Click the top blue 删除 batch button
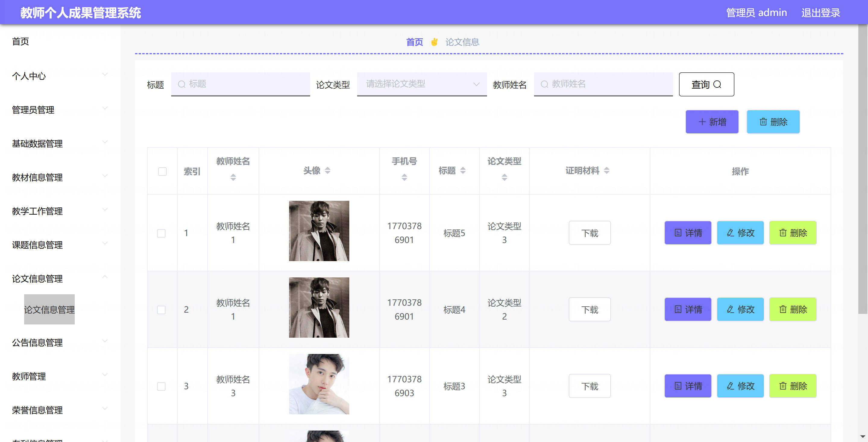Viewport: 868px width, 442px height. (773, 122)
